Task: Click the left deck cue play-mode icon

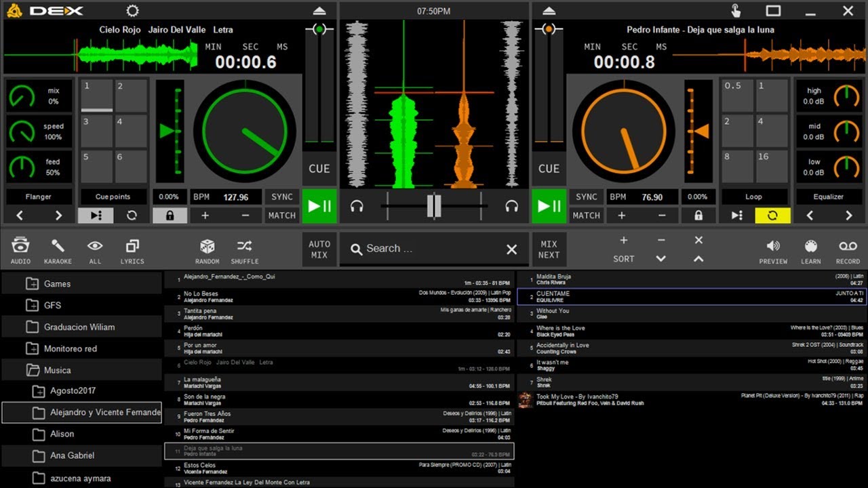Action: pos(96,216)
